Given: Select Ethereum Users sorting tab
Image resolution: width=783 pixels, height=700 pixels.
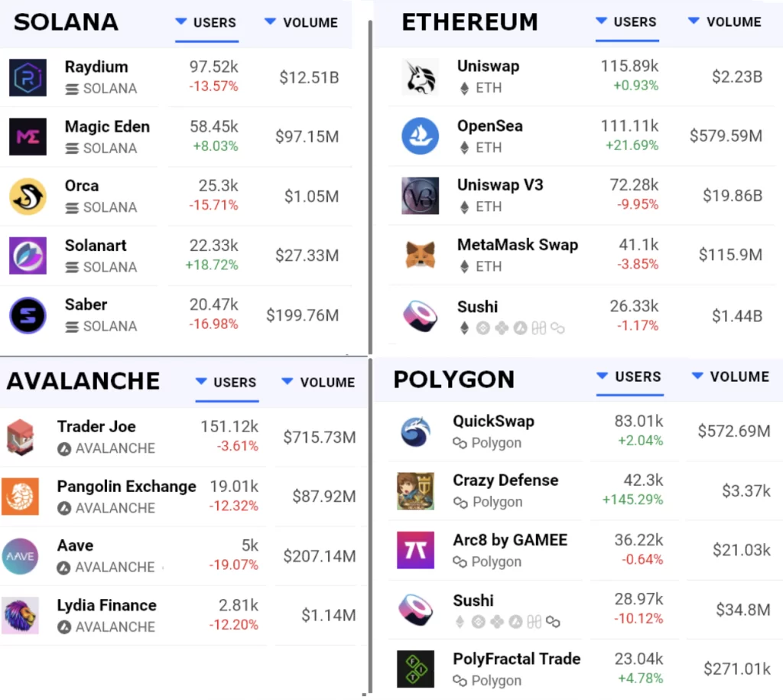Looking at the screenshot, I should coord(627,22).
